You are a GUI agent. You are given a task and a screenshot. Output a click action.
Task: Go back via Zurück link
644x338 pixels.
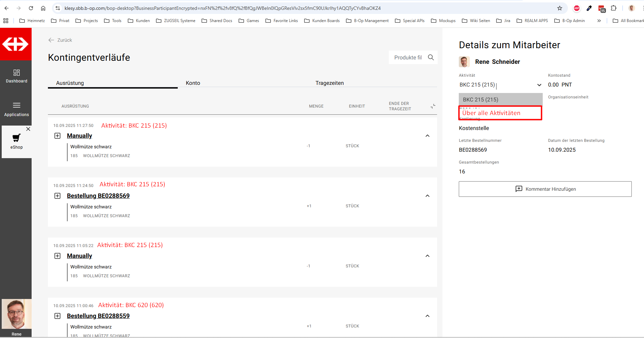pos(60,40)
